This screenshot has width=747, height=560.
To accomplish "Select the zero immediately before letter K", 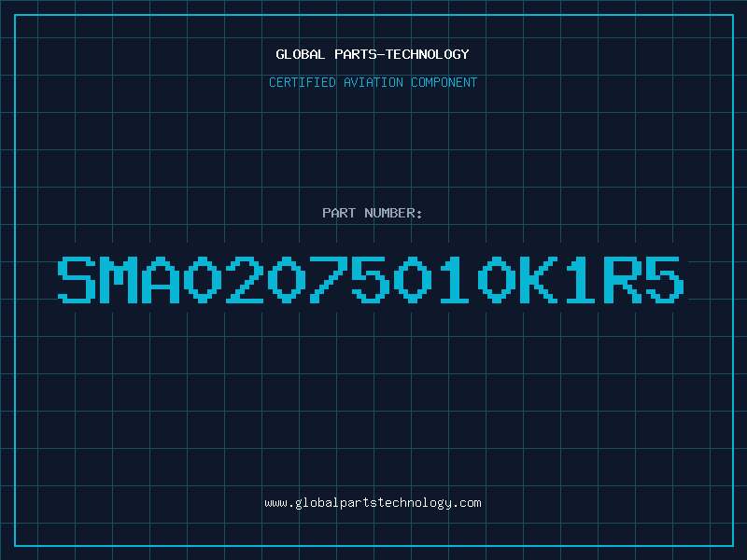I will click(497, 279).
